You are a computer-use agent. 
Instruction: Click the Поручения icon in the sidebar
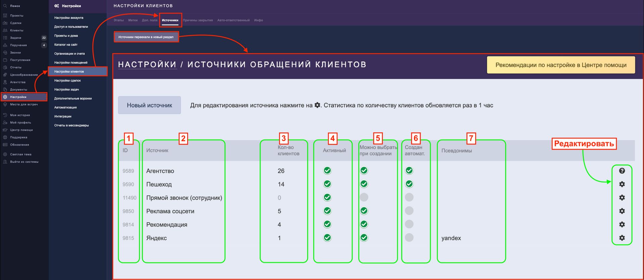click(5, 45)
